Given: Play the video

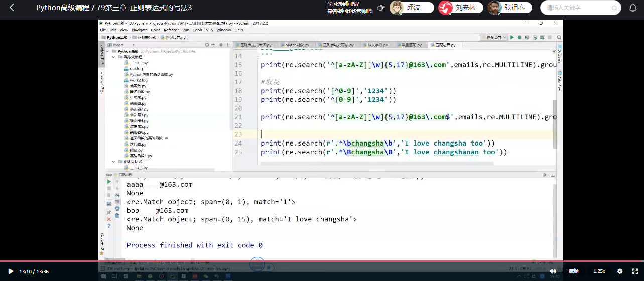Looking at the screenshot, I should click(x=10, y=271).
